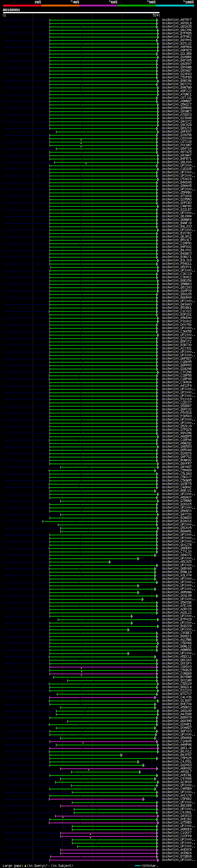Select hit label UniRef100_B4IP97

point(176,755)
